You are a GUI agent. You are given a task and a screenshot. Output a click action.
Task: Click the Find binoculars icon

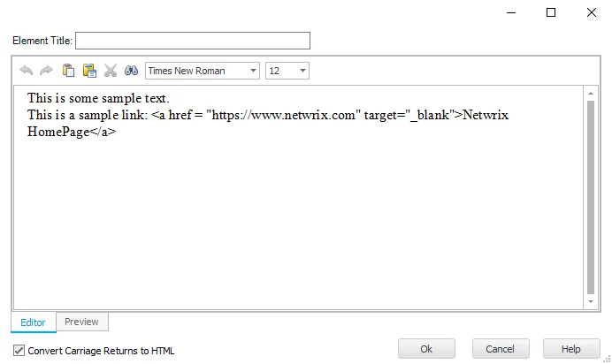click(x=131, y=71)
